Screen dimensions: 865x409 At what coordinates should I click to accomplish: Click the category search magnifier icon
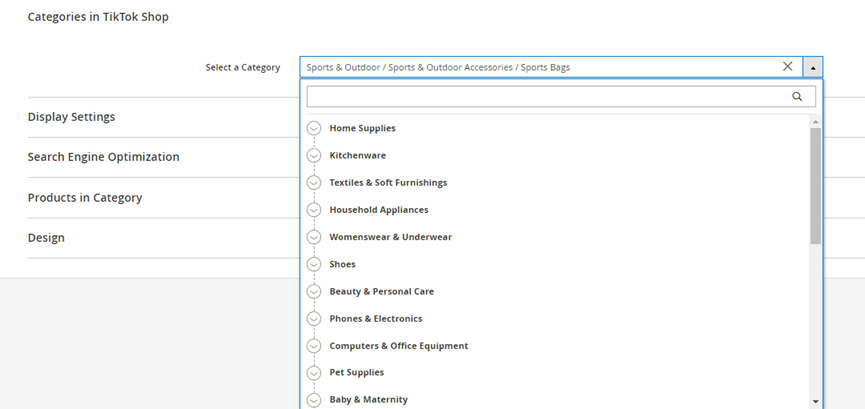(797, 97)
